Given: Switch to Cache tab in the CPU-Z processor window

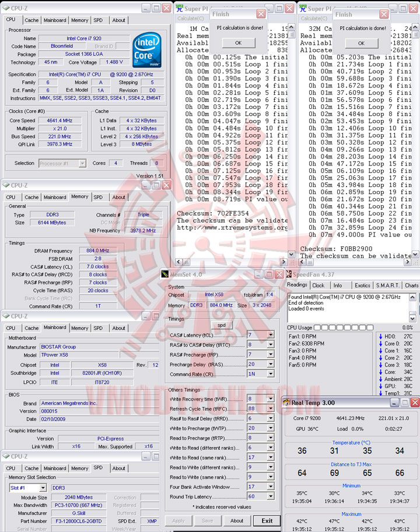Looking at the screenshot, I should (32, 20).
